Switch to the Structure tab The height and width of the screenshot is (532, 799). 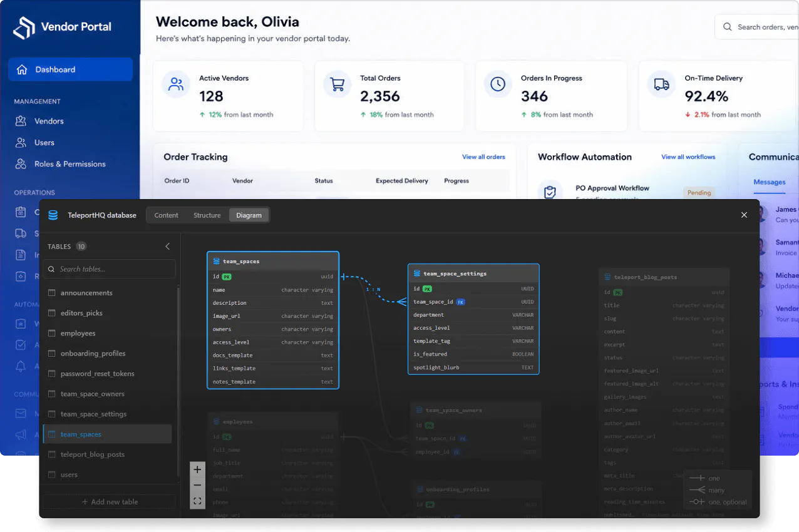click(x=207, y=215)
